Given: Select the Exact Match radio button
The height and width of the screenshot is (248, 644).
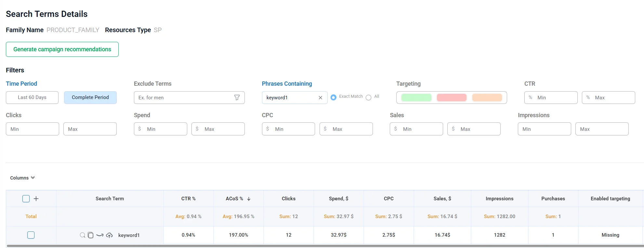Looking at the screenshot, I should 334,97.
